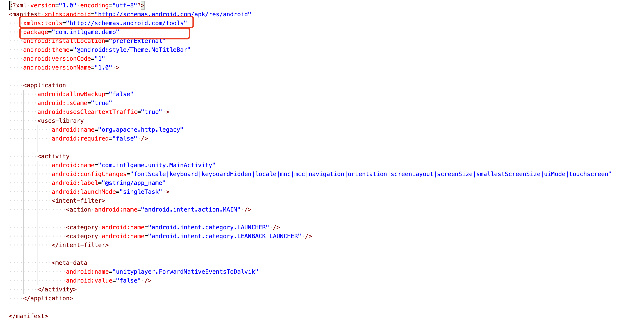Select the application opening tag
Viewport: 644px width, 322px height.
44,85
